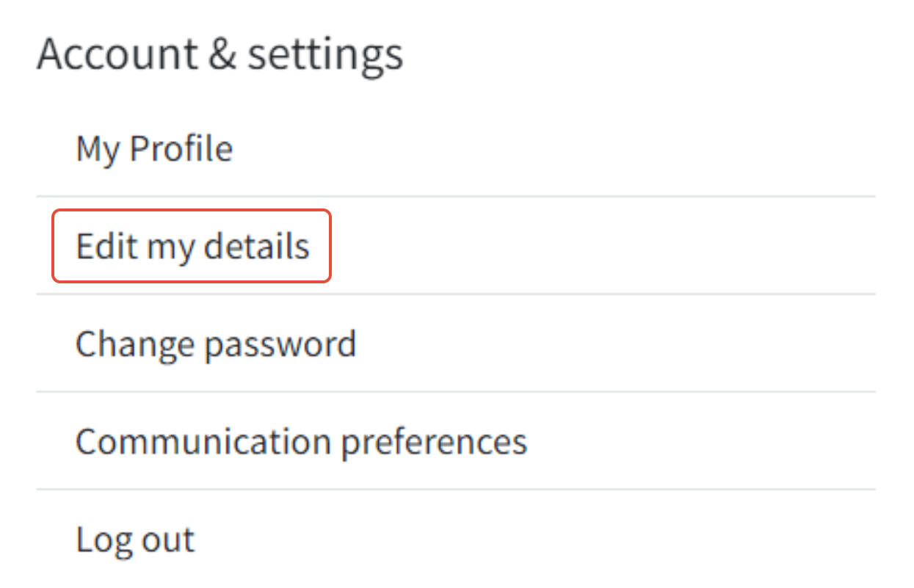Open Communication preferences
This screenshot has width=914, height=588.
click(x=301, y=441)
